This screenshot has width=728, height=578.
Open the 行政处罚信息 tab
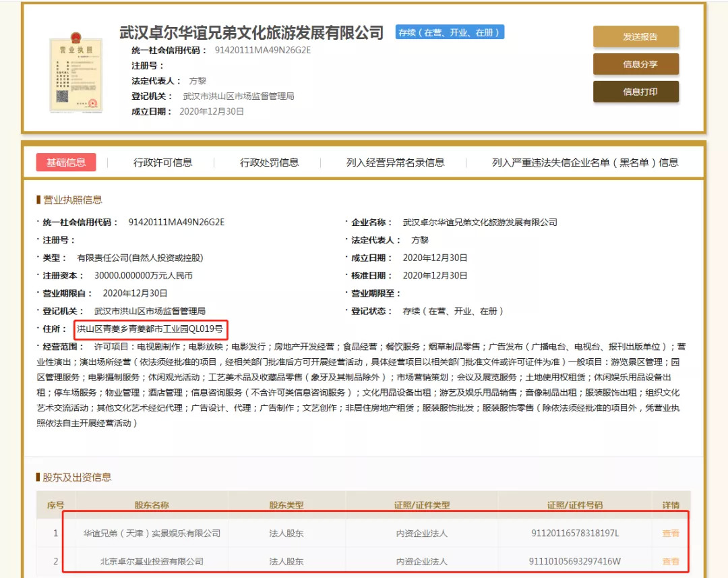pyautogui.click(x=269, y=162)
